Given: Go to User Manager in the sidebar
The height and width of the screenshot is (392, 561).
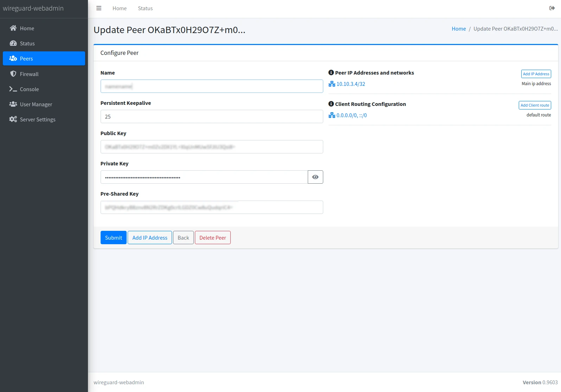Looking at the screenshot, I should [44, 104].
